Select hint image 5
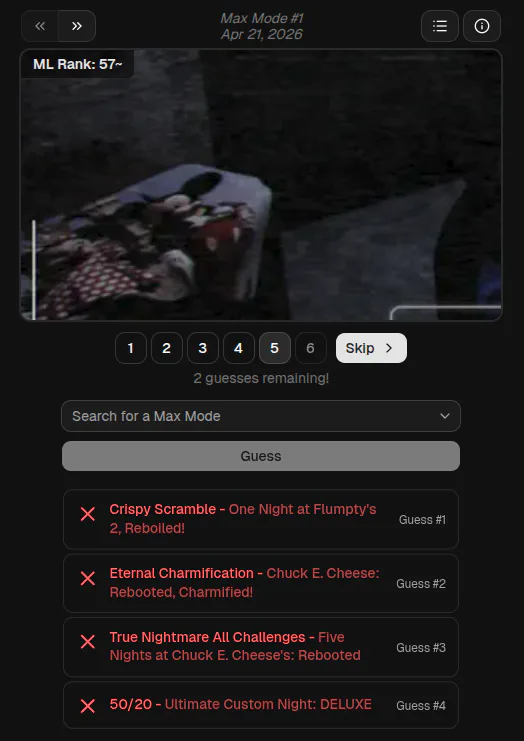This screenshot has width=524, height=741. pyautogui.click(x=275, y=348)
